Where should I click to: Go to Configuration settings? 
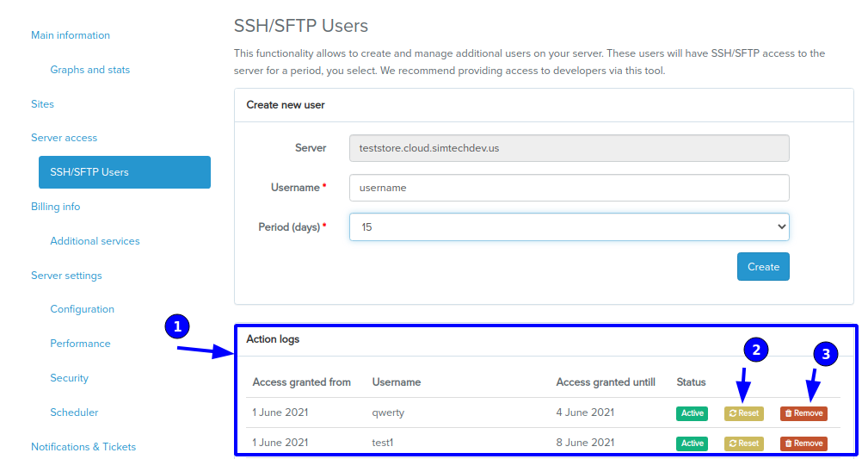82,309
